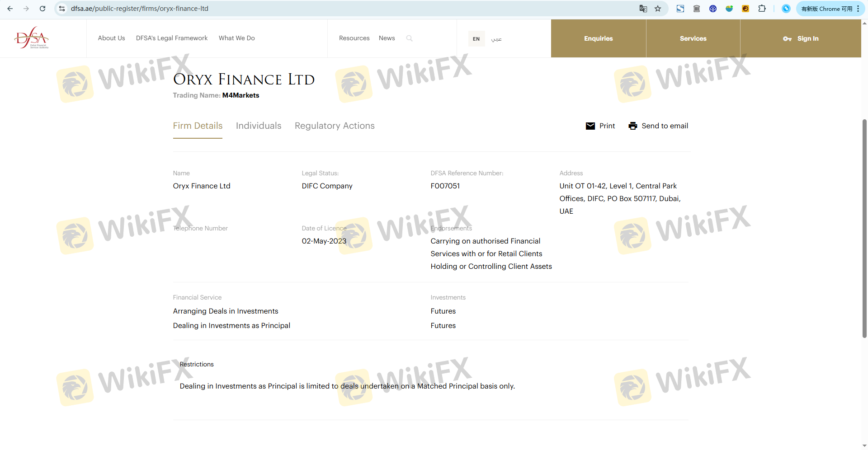Open the About Us menu
This screenshot has width=868, height=450.
click(111, 38)
